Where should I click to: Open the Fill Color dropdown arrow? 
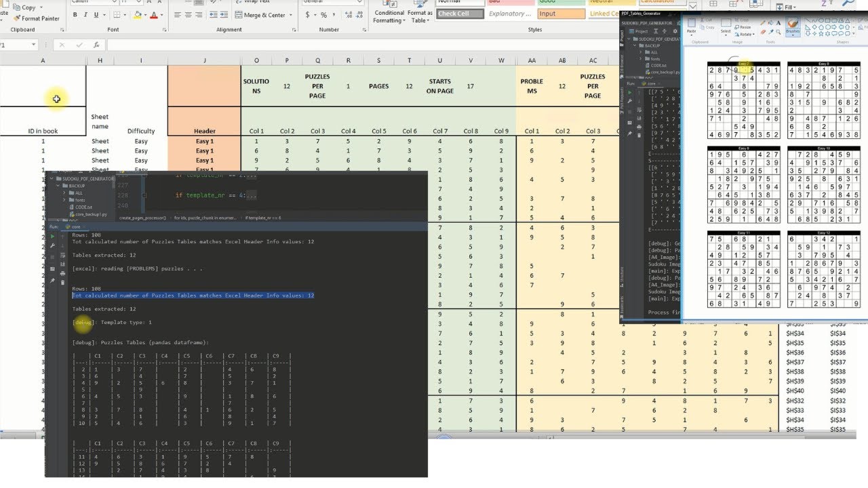click(x=145, y=15)
